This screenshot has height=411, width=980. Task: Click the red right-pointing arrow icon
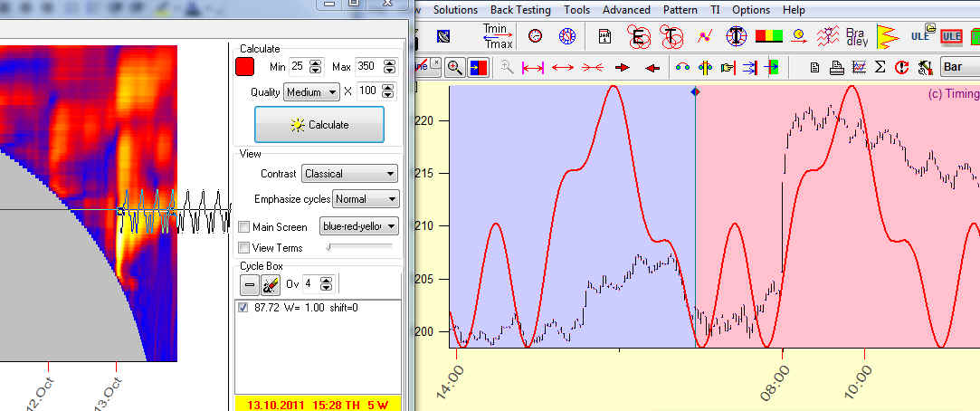pos(622,67)
